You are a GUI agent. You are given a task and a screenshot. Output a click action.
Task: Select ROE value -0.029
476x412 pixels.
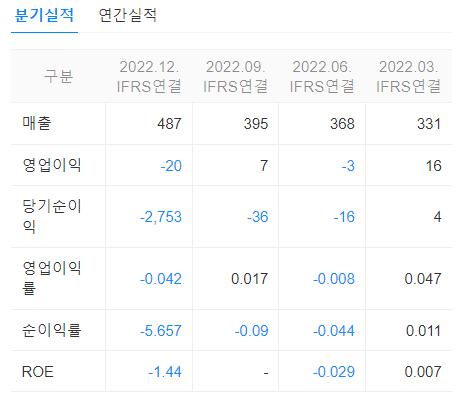click(x=334, y=372)
